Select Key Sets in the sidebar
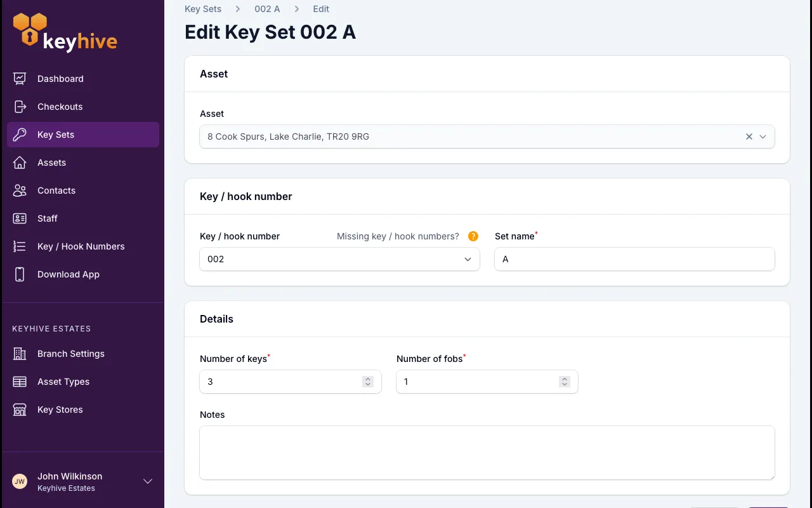This screenshot has width=812, height=508. tap(83, 135)
